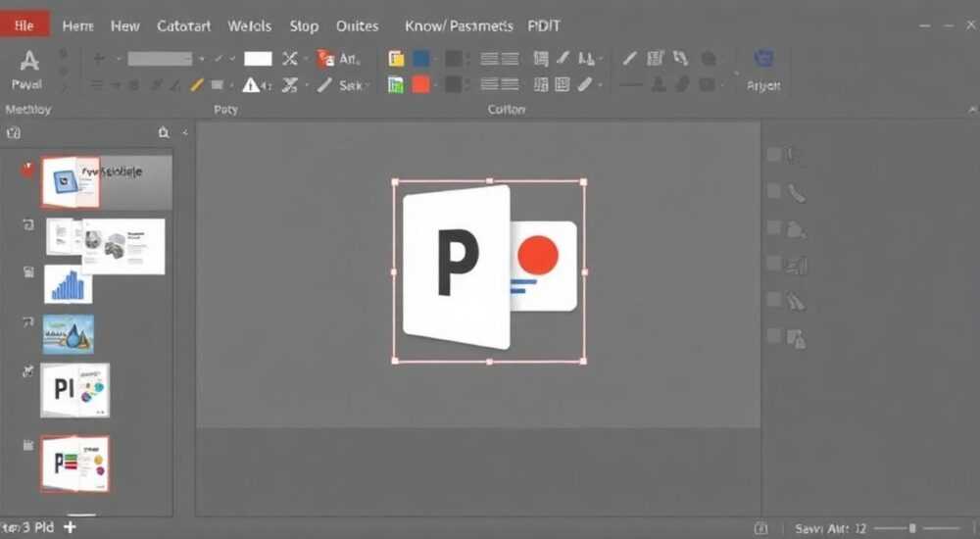The image size is (980, 539).
Task: Switch to the 'Catotart' ribbon tab
Action: click(184, 26)
